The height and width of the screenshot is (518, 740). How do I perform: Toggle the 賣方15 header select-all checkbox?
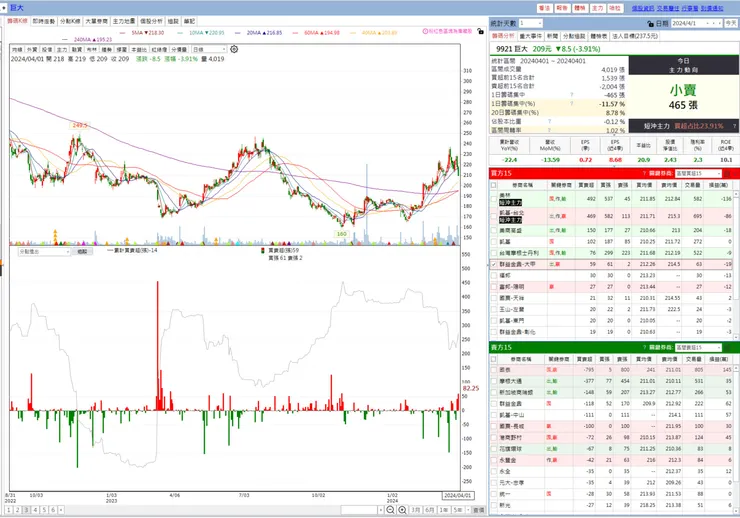click(x=494, y=359)
